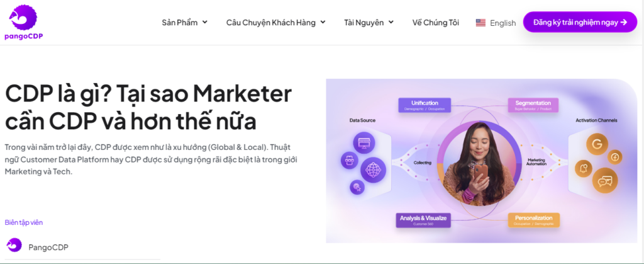Click the chat bubbles channel icon
Image resolution: width=644 pixels, height=264 pixels.
[x=605, y=181]
